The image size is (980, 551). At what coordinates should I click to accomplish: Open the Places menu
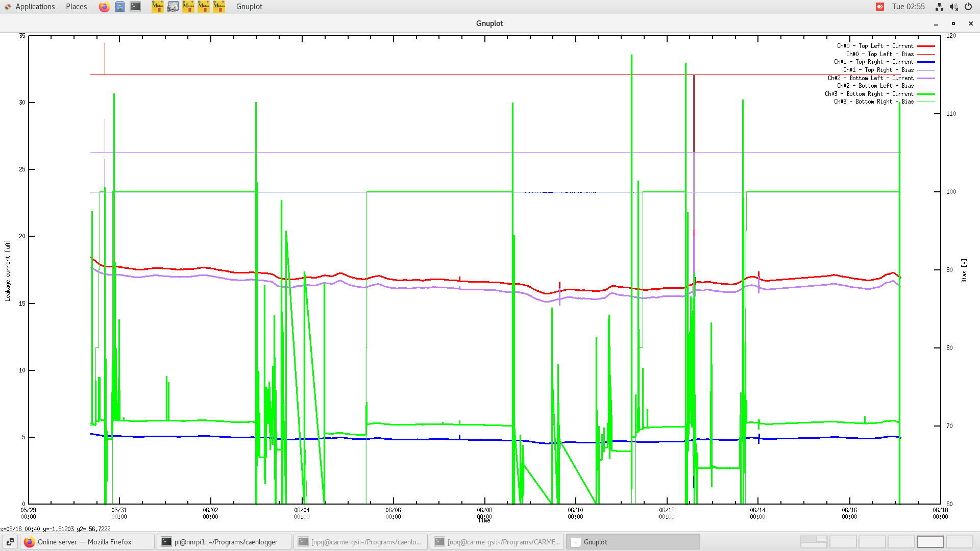[76, 7]
